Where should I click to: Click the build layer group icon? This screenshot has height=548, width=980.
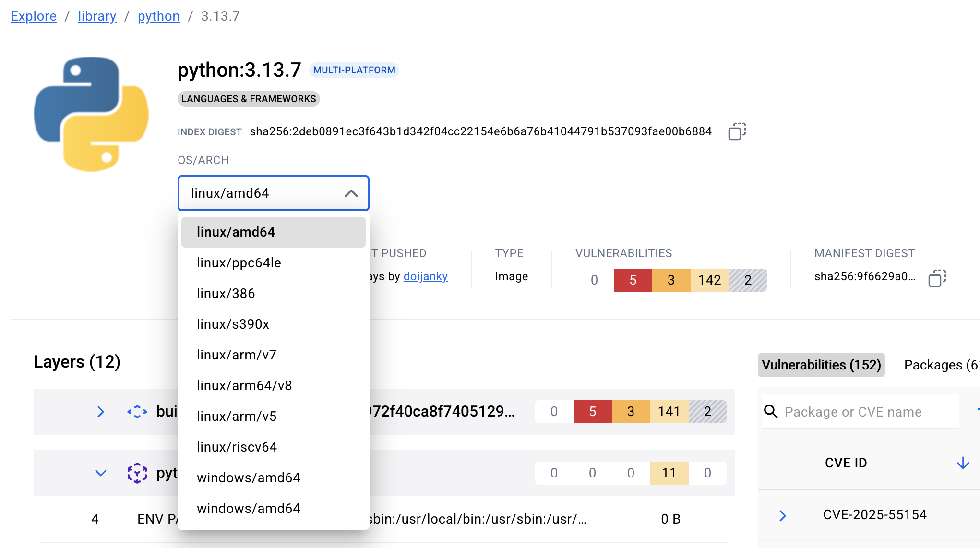137,412
